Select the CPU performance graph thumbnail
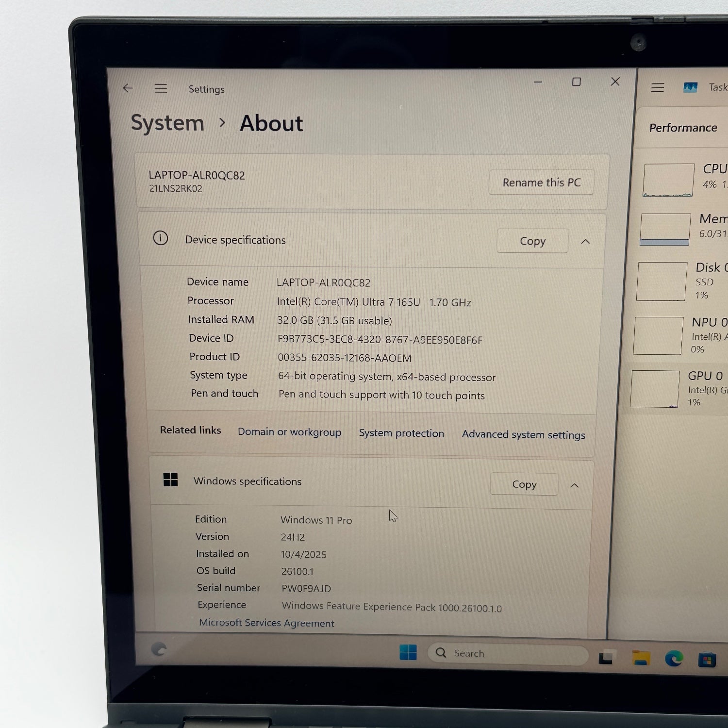 (x=669, y=180)
